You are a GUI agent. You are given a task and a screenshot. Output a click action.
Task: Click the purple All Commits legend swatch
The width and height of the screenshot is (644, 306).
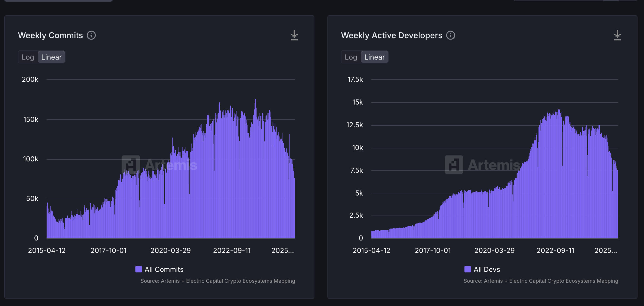tap(138, 269)
